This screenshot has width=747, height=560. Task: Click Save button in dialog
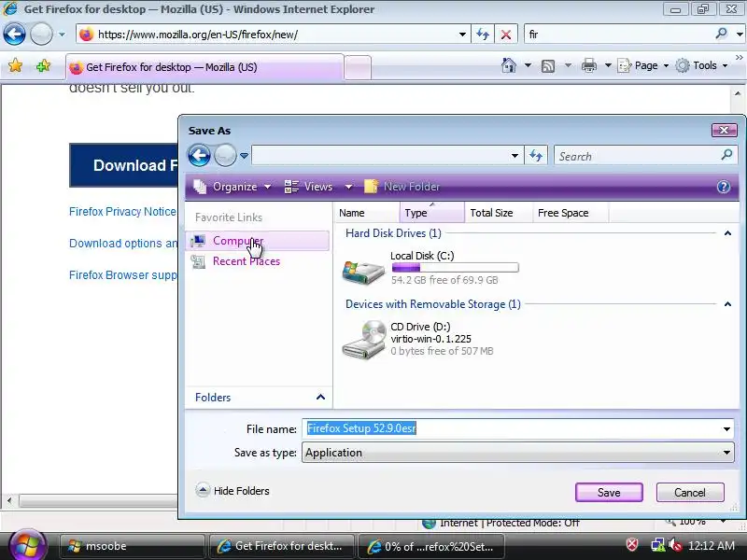609,493
